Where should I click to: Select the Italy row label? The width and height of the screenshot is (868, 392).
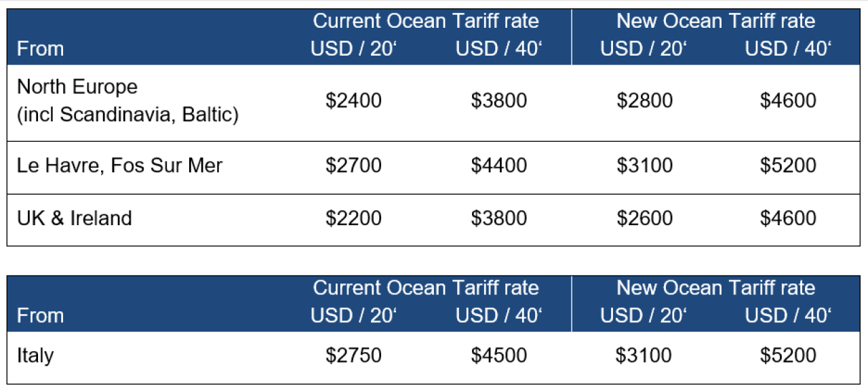pos(35,355)
